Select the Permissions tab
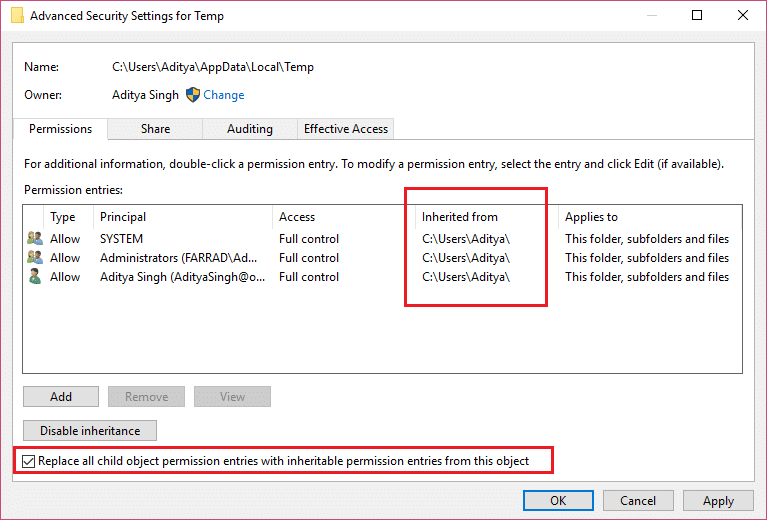The image size is (767, 520). (60, 129)
